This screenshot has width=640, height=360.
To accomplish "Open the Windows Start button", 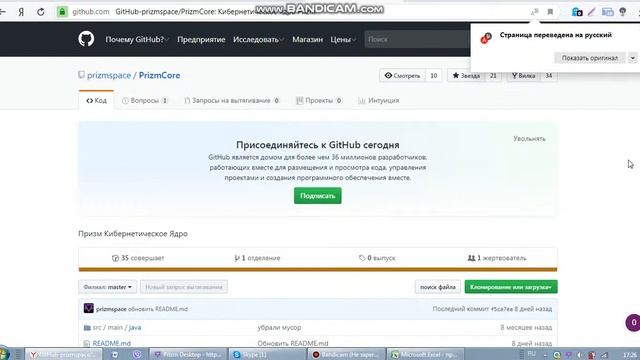I will pos(4,354).
